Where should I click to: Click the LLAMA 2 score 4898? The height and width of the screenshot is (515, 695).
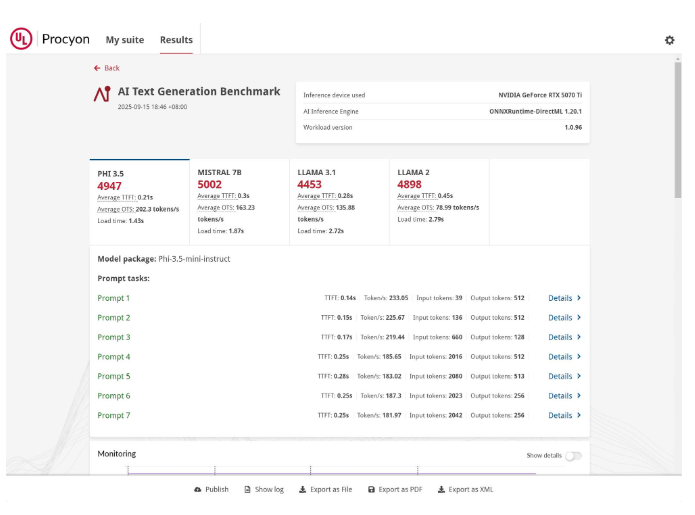coord(409,184)
